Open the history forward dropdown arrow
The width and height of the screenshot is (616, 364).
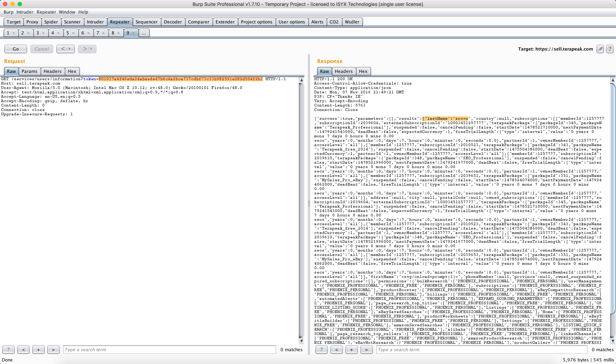coord(91,49)
